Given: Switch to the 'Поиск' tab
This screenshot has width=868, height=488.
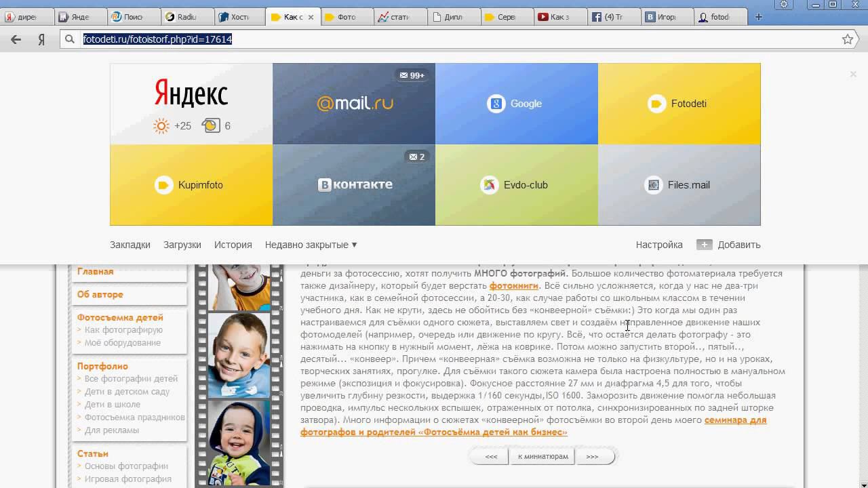Looking at the screenshot, I should click(134, 17).
